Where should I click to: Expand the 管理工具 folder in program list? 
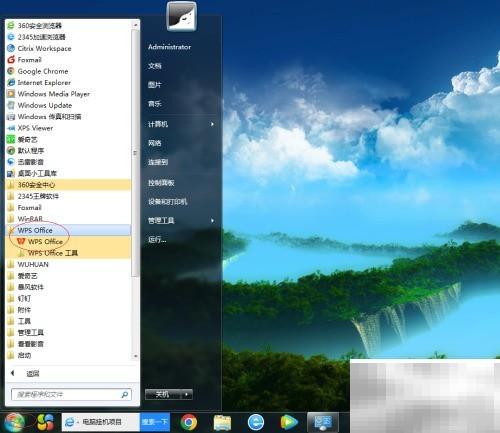pyautogui.click(x=68, y=332)
